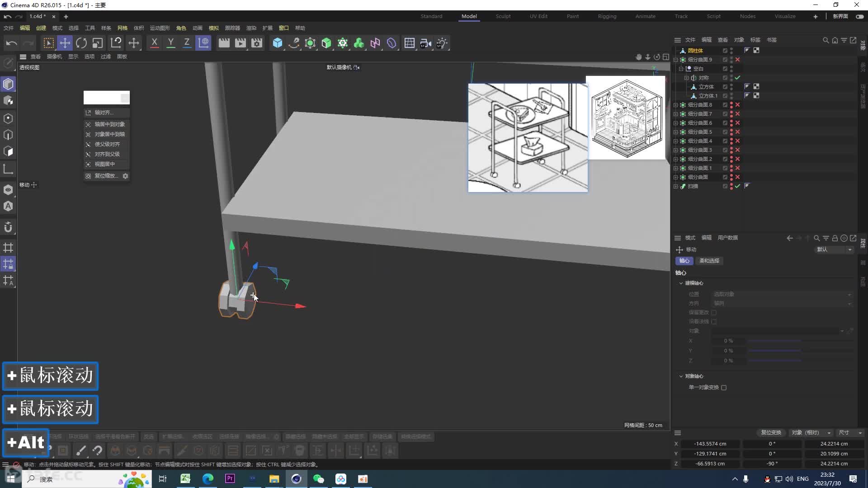
Task: Search in the Object Manager
Action: point(826,40)
